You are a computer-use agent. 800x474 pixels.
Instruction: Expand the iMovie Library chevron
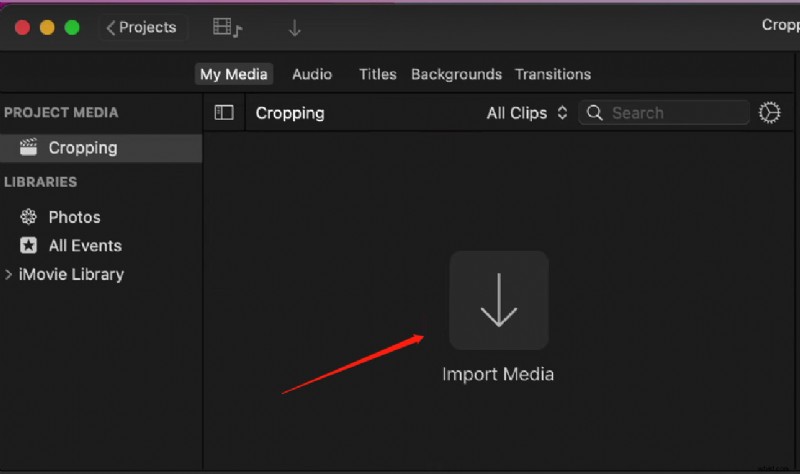tap(8, 275)
